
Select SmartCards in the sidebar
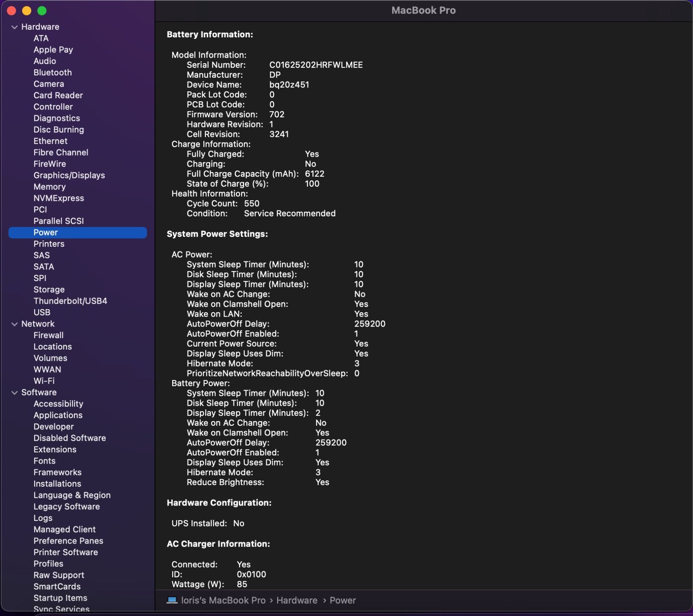pyautogui.click(x=57, y=586)
